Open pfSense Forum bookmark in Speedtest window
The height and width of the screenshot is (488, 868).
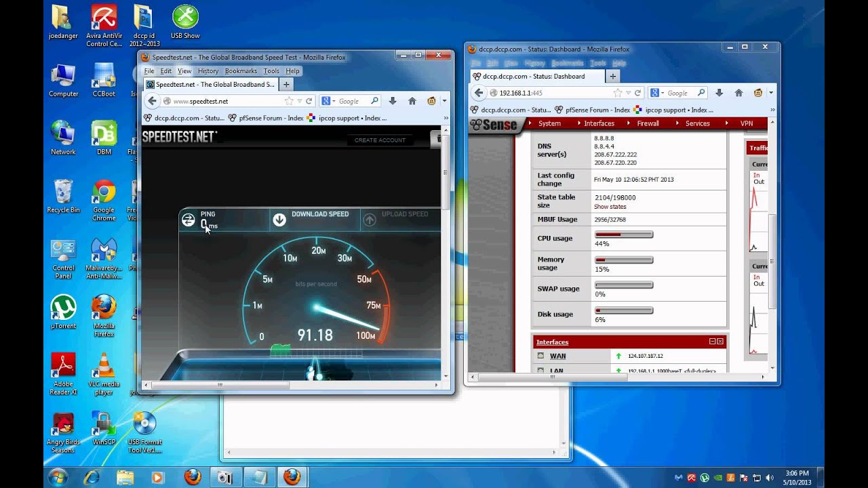point(265,117)
